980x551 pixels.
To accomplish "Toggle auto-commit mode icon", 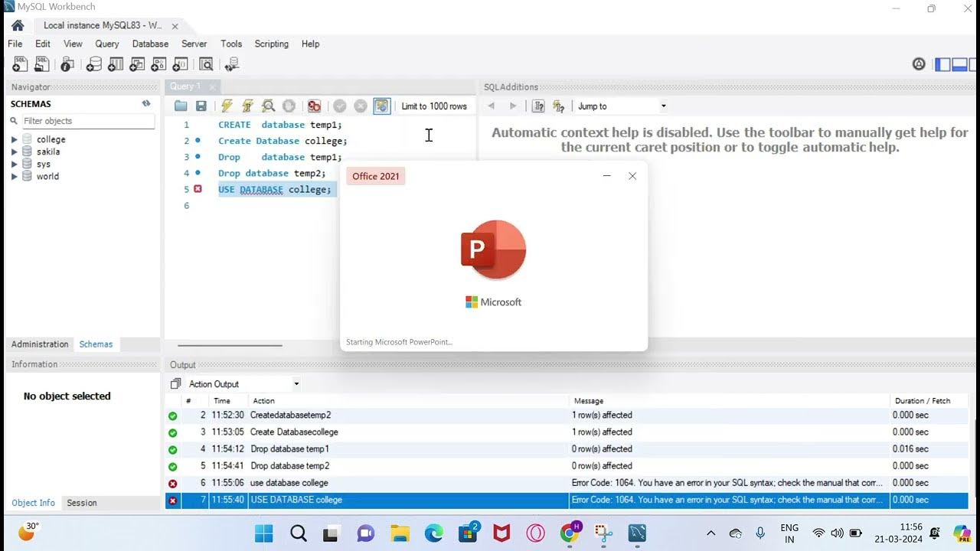I will click(381, 106).
